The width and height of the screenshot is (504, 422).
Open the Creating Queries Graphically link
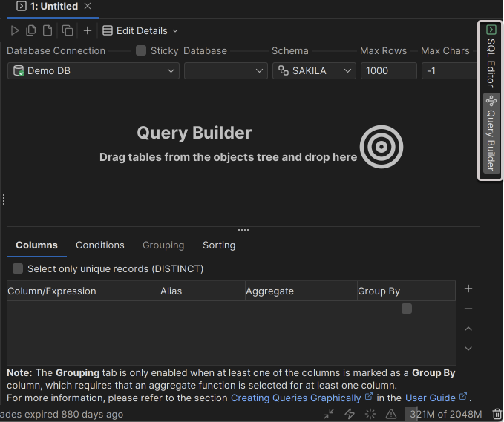(x=295, y=398)
